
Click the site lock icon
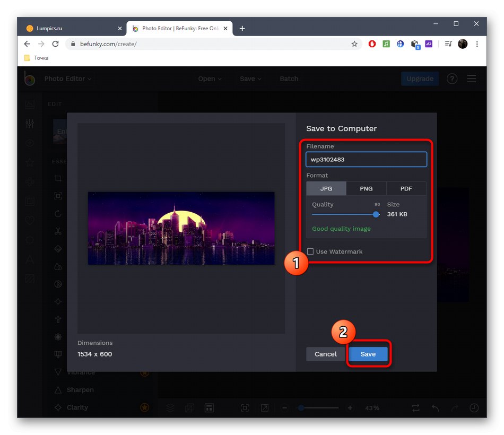(73, 44)
